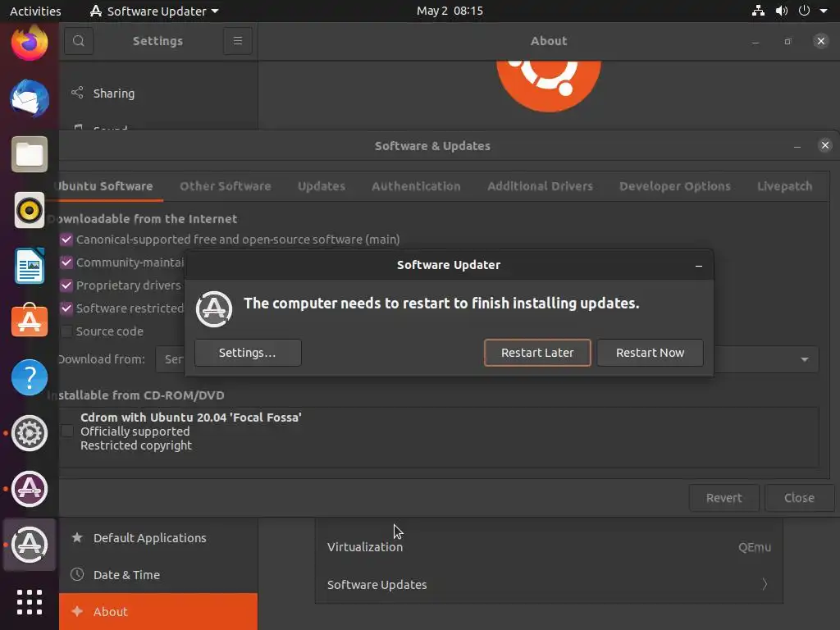This screenshot has height=630, width=840.
Task: Switch to Additional Drivers tab
Action: (540, 186)
